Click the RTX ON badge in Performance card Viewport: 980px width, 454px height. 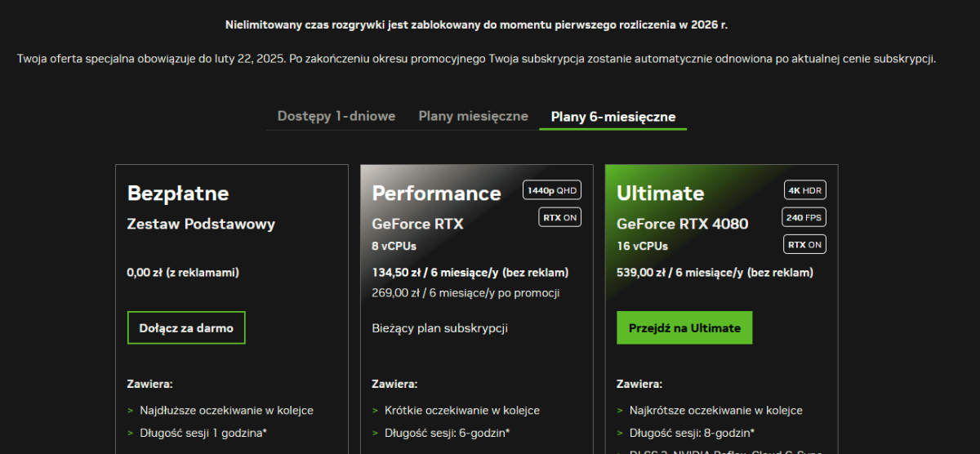point(559,217)
